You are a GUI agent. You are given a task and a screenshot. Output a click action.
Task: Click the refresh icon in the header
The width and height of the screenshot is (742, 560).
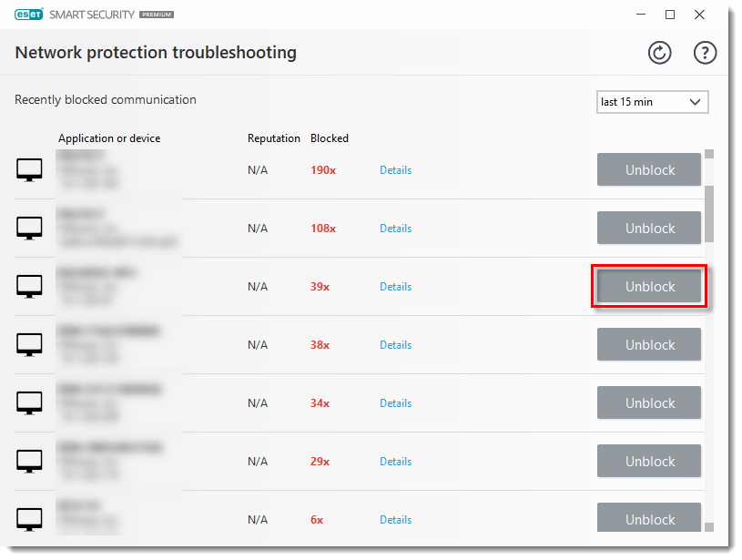click(x=659, y=53)
